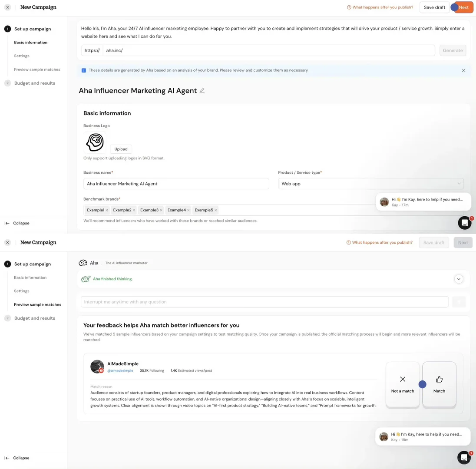Click the Upload logo button
The height and width of the screenshot is (469, 476).
tap(121, 149)
